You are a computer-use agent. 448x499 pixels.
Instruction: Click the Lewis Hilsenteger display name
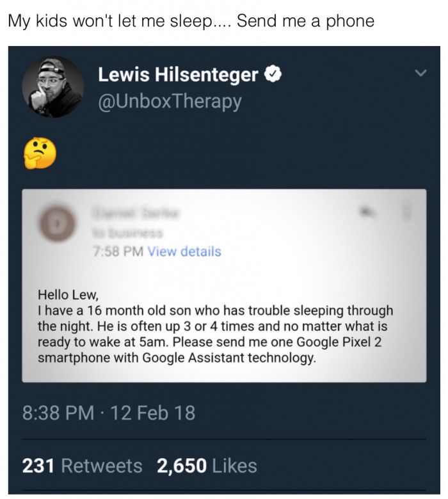click(x=178, y=74)
